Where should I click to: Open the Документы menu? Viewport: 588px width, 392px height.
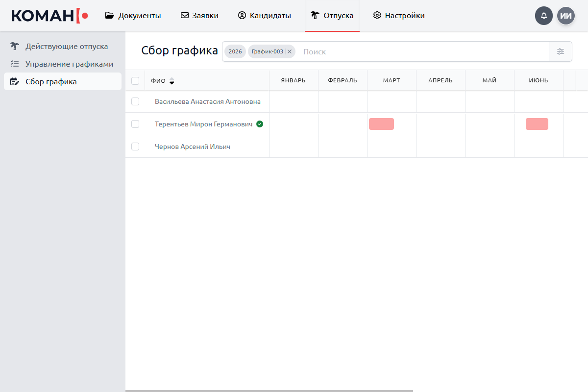133,16
